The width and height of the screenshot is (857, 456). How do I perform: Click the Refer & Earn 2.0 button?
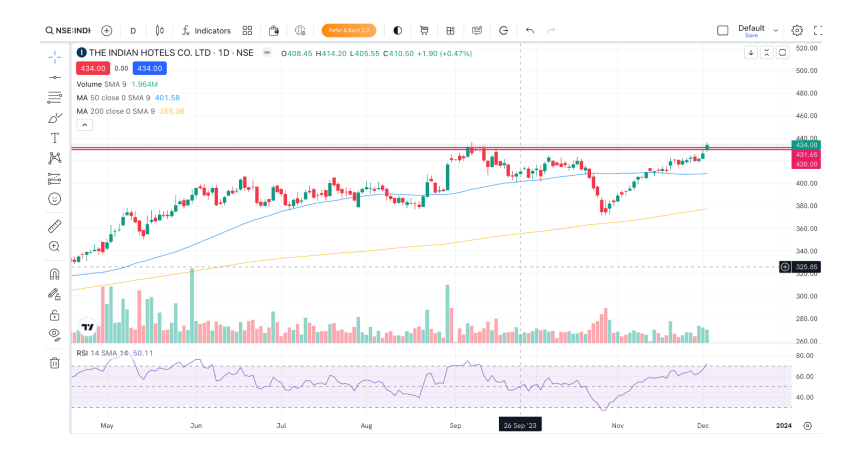click(x=348, y=31)
